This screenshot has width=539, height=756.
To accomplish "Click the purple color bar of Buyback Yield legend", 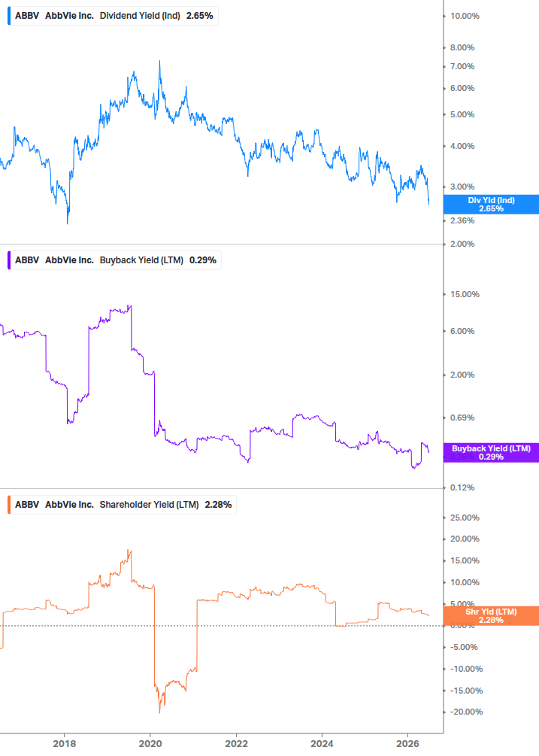I will point(9,260).
